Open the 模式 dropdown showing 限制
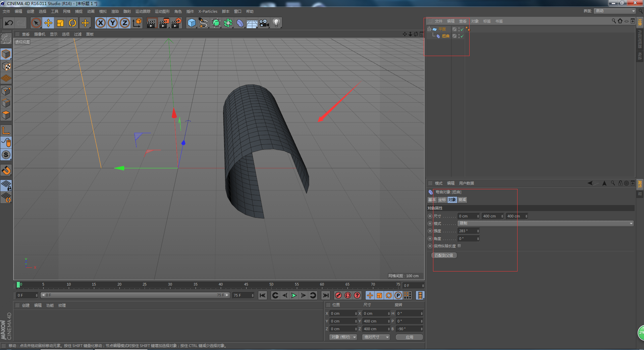Viewport: 644px width, 350px height. point(546,223)
